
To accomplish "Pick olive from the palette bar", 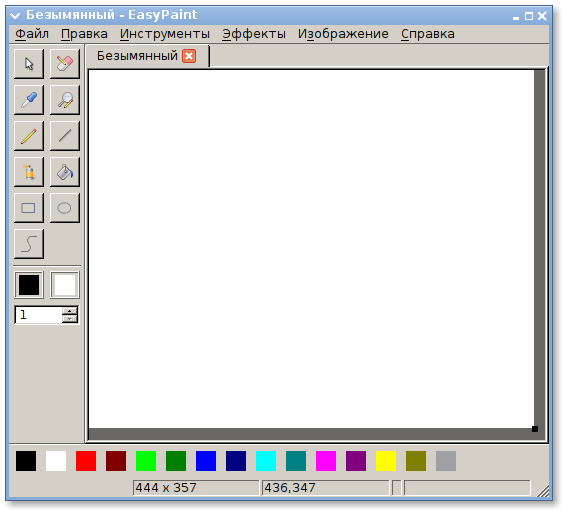I will click(416, 461).
